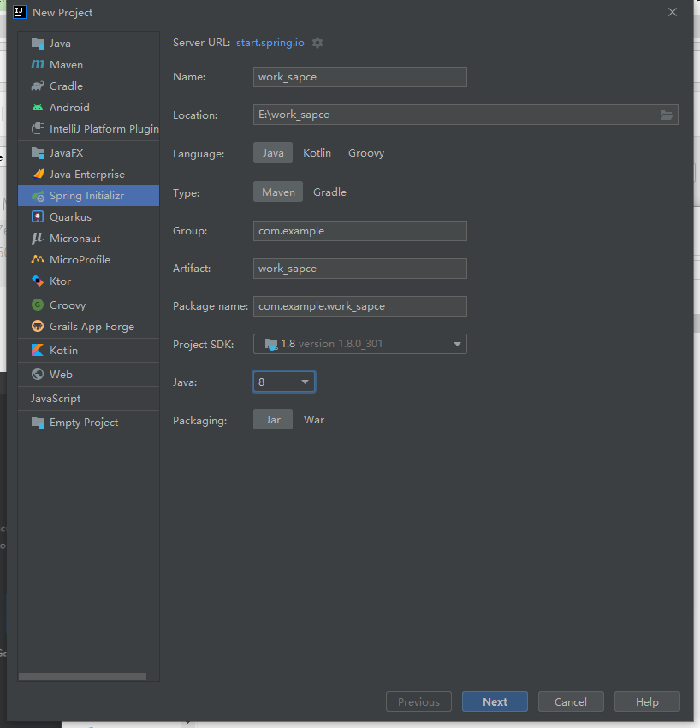
Task: Click the project list horizontal scrollbar
Action: coord(83,677)
